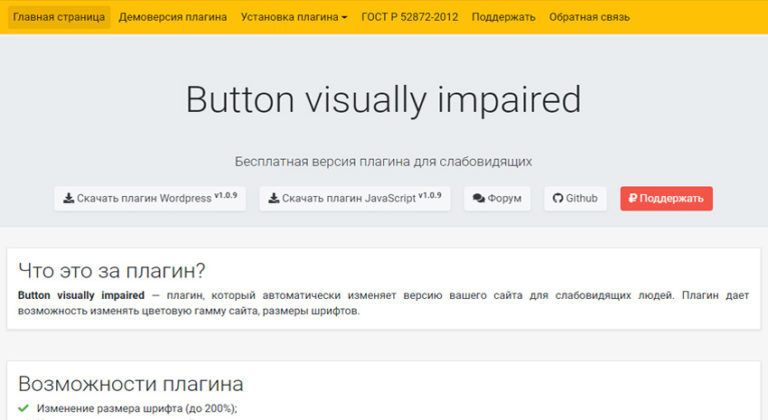This screenshot has height=420, width=768.
Task: Click the Button visually impaired main heading
Action: (384, 99)
